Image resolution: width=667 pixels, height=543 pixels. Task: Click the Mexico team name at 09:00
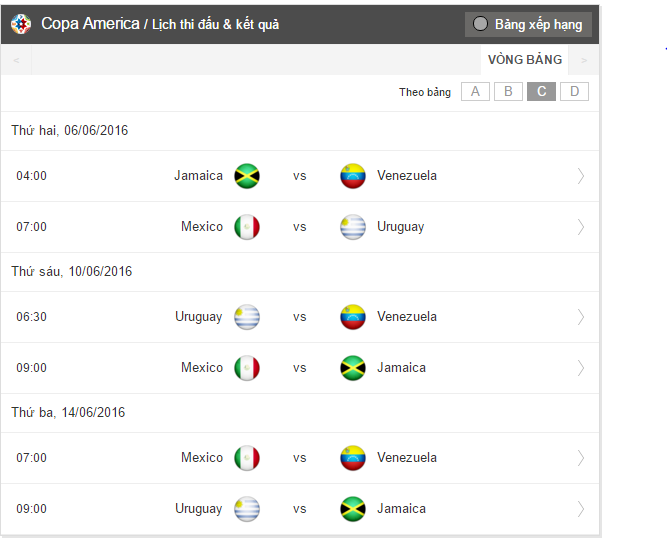point(202,368)
